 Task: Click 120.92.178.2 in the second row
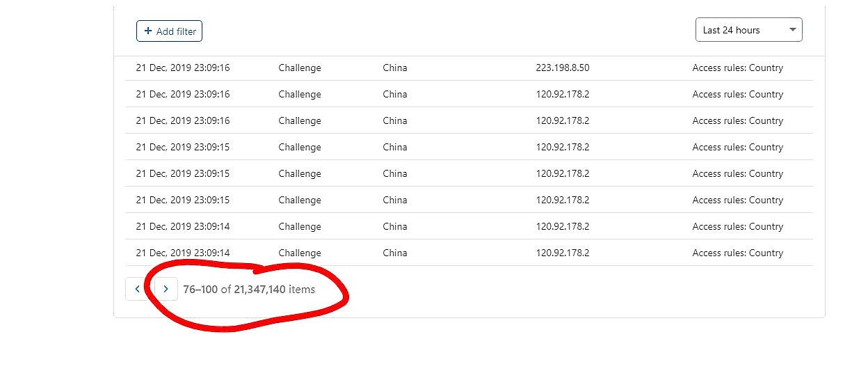(x=562, y=95)
